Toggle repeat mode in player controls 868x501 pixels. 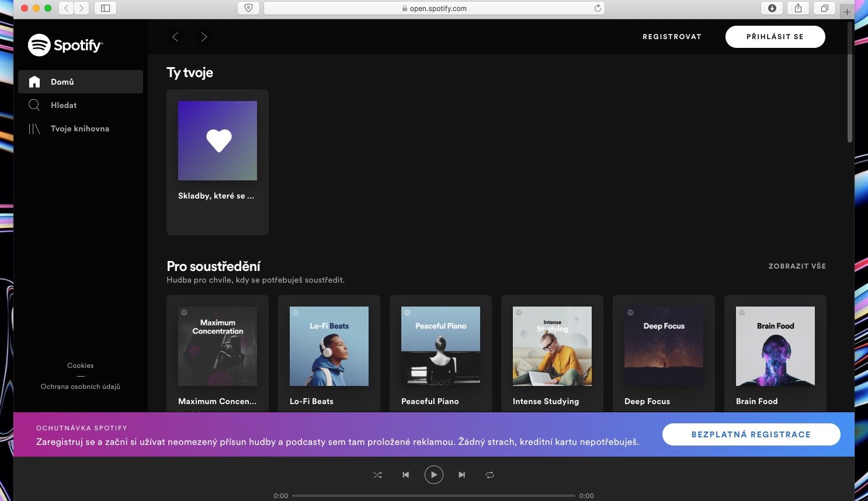click(x=489, y=475)
